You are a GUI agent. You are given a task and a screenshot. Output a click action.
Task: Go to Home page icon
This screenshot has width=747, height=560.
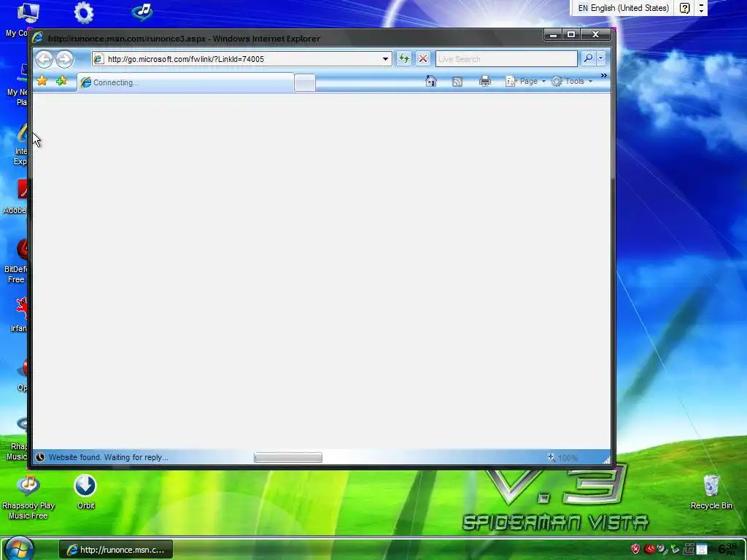tap(430, 82)
